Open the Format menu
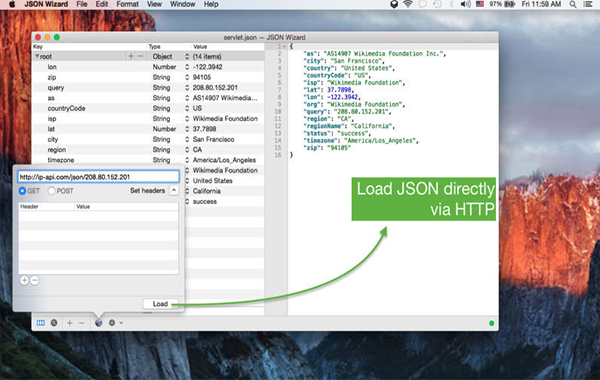Viewport: 600px width, 380px height. [127, 4]
